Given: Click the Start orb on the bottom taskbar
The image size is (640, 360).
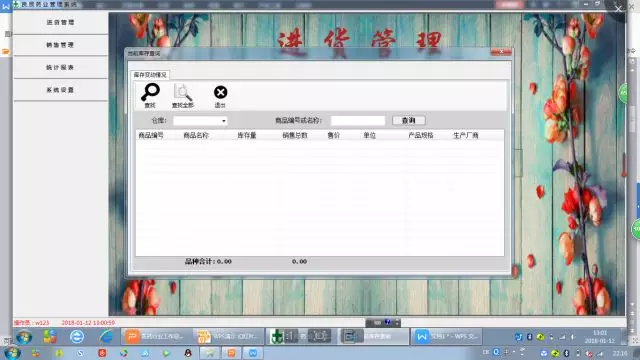Looking at the screenshot, I should tap(12, 353).
